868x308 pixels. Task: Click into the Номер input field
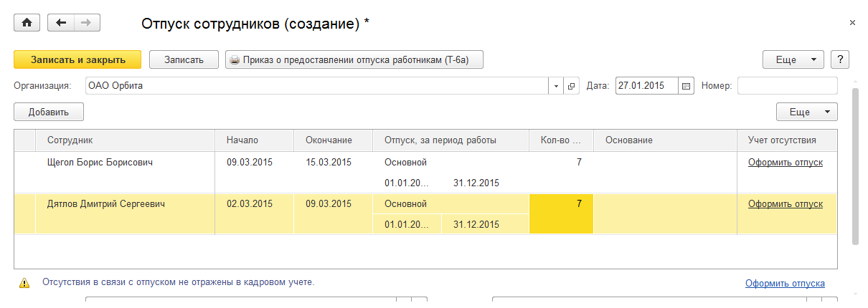(x=787, y=86)
